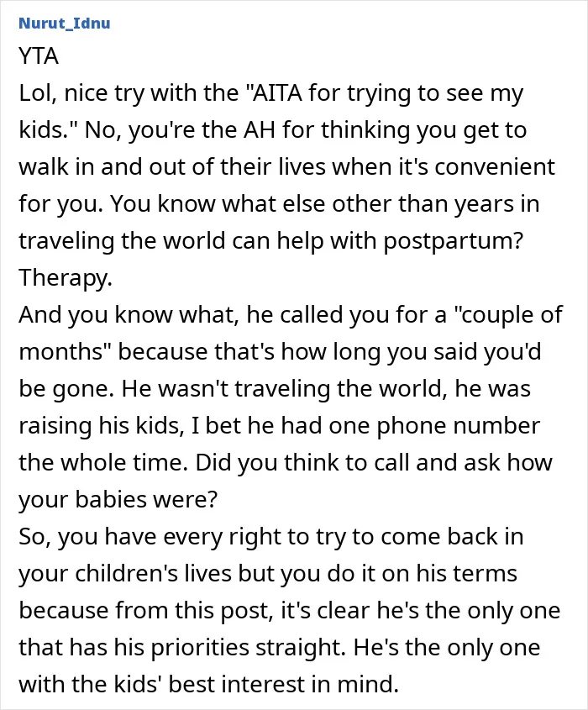Click the line starting "And you know what"
This screenshot has height=710, width=588.
coord(291,315)
